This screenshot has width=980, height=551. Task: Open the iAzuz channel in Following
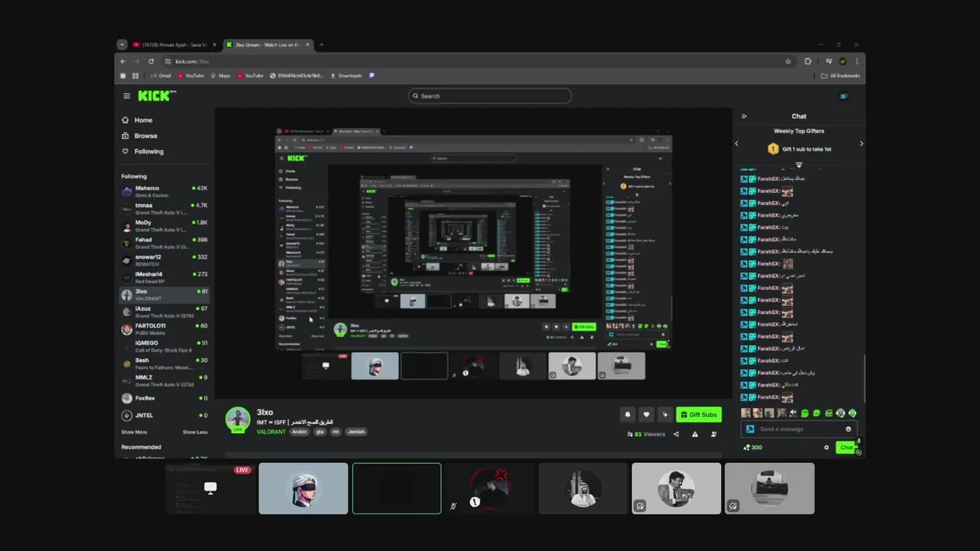click(x=165, y=311)
